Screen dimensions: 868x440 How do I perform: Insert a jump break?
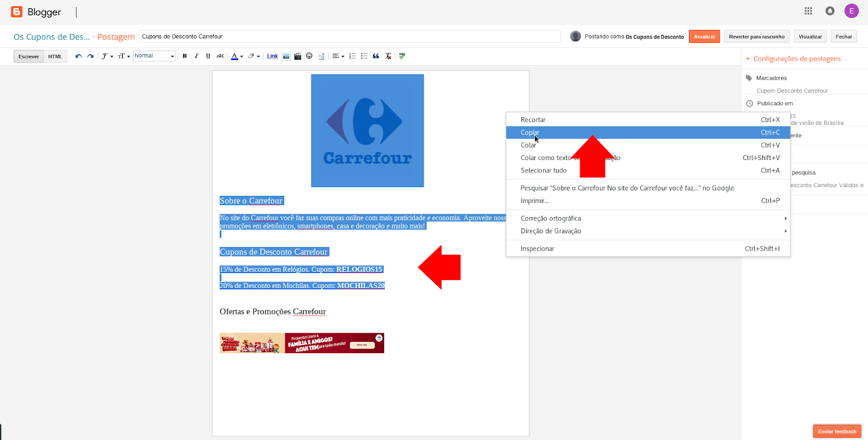(321, 56)
